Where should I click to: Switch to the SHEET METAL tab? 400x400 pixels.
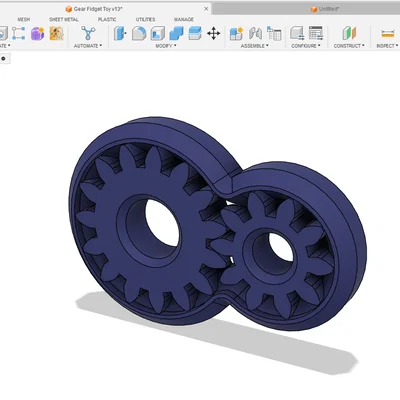[x=64, y=19]
